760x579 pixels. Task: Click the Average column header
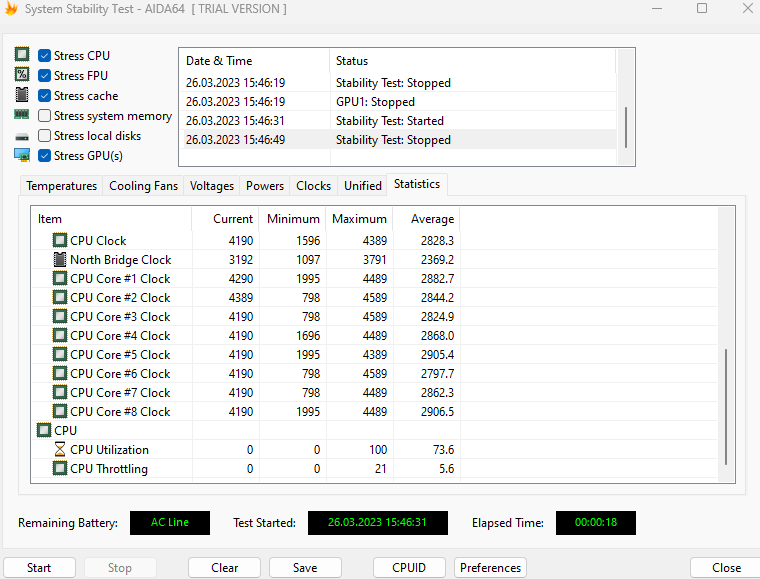click(x=427, y=219)
